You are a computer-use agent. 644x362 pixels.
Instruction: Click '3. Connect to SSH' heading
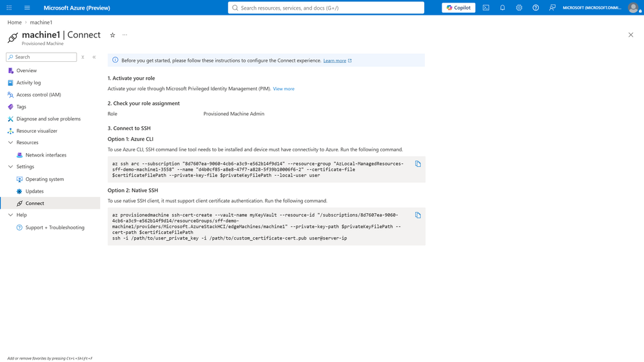(129, 128)
